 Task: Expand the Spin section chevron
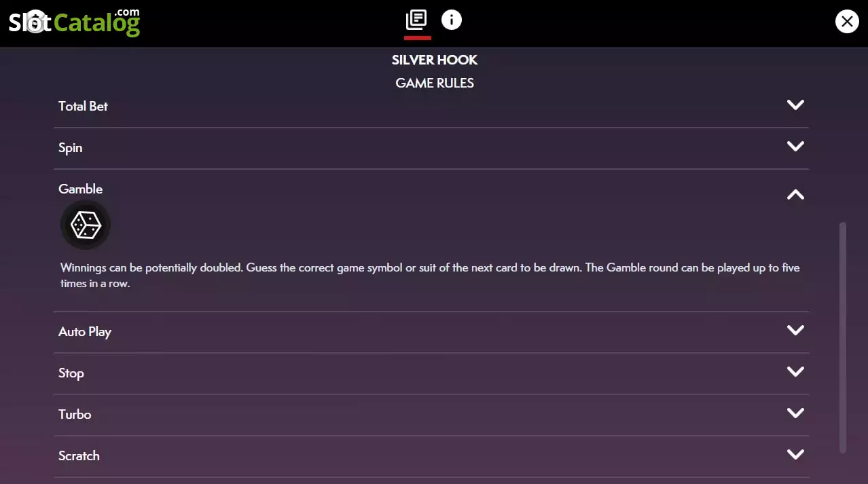click(795, 147)
